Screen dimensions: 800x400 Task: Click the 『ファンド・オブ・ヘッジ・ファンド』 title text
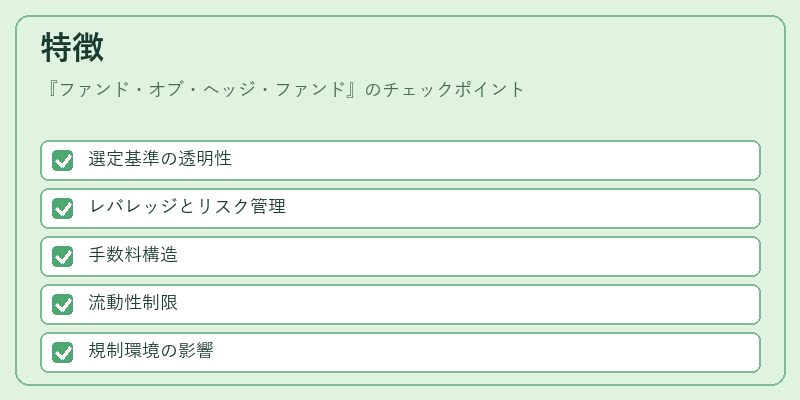tap(202, 90)
